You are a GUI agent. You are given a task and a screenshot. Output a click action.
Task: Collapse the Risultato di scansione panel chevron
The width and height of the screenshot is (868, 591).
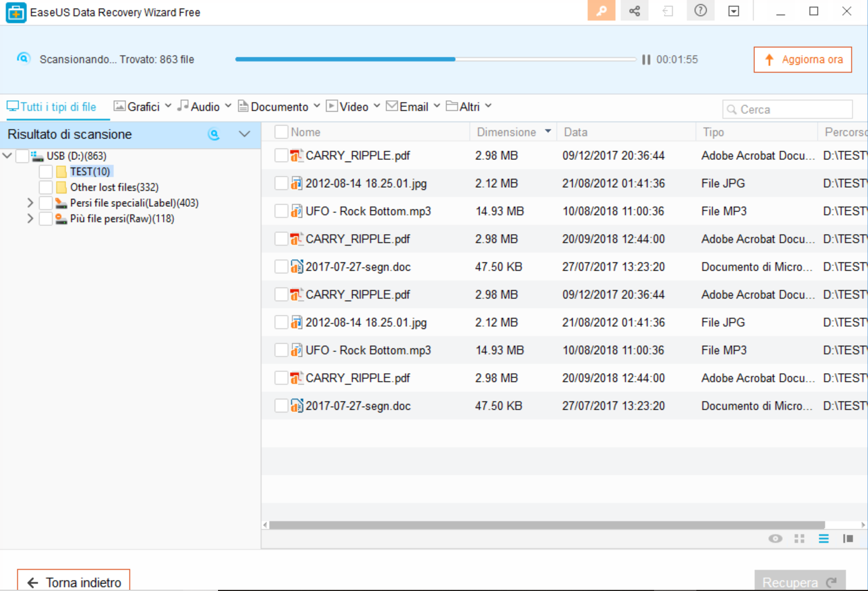pos(245,134)
